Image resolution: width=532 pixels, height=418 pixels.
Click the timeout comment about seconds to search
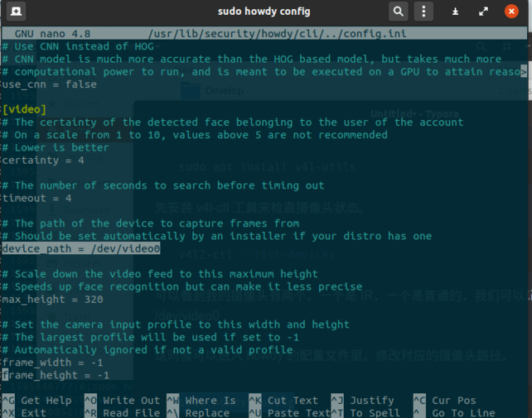(163, 185)
